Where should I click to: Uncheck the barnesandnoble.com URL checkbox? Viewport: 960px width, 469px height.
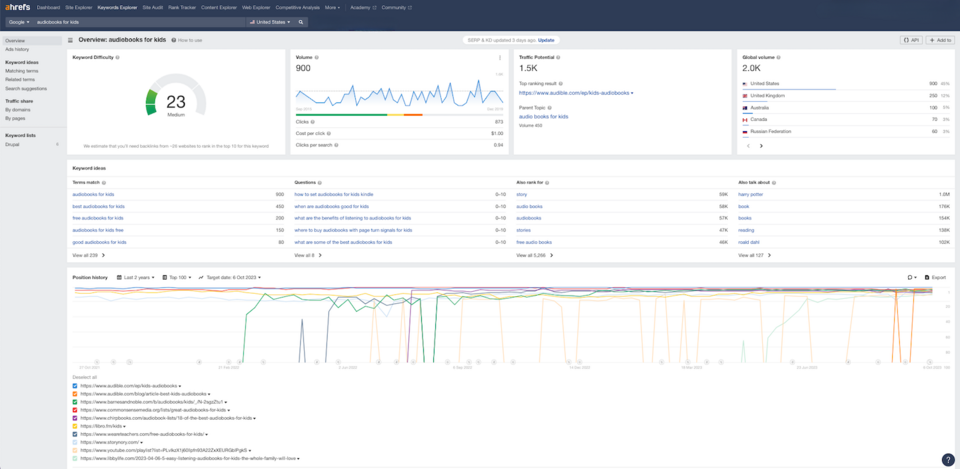75,402
